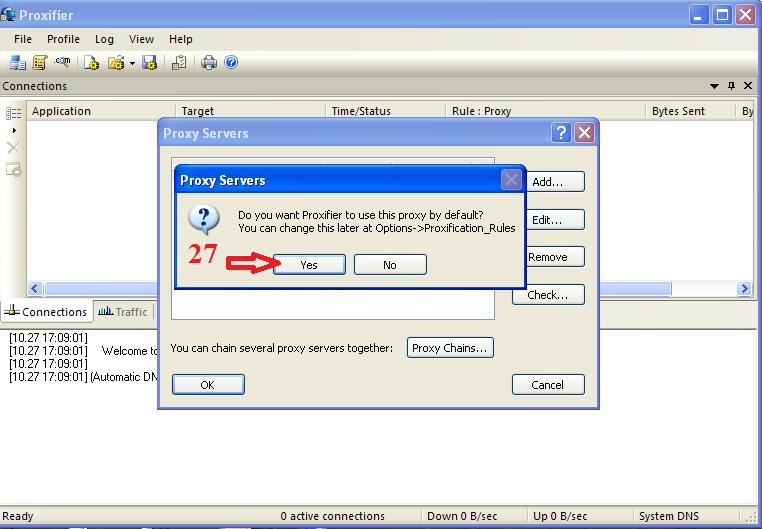Click the horizontal scrollbar right arrow
Viewport: 762px width, 529px height.
[x=744, y=289]
